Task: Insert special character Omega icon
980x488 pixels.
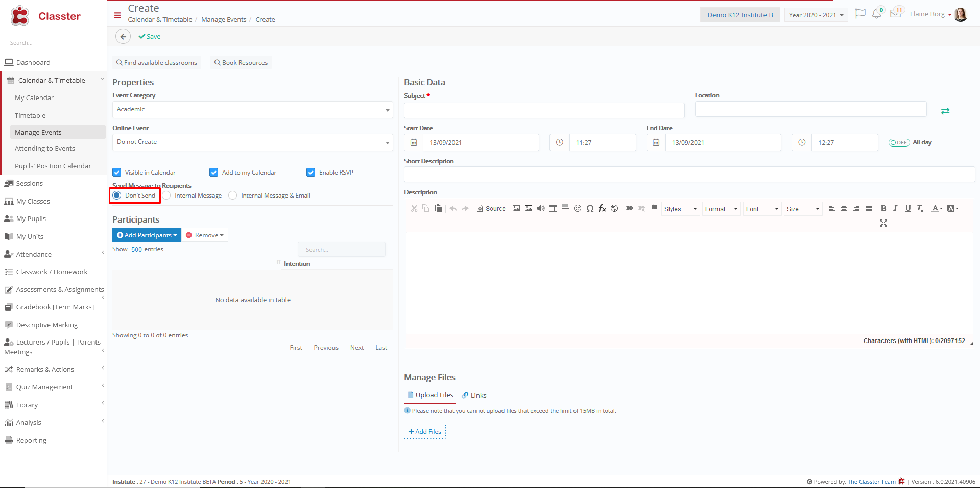Action: click(590, 208)
